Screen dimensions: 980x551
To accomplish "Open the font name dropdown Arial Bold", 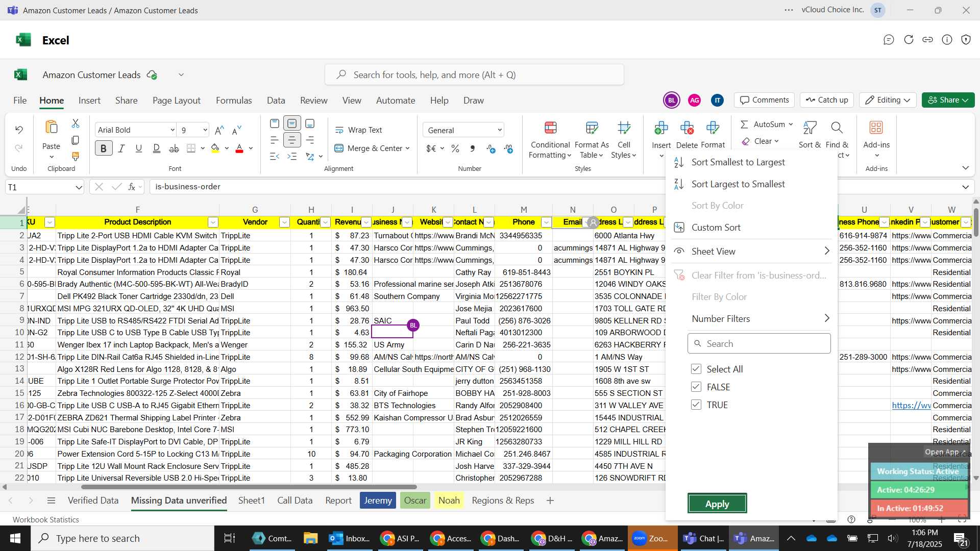I will coord(173,130).
